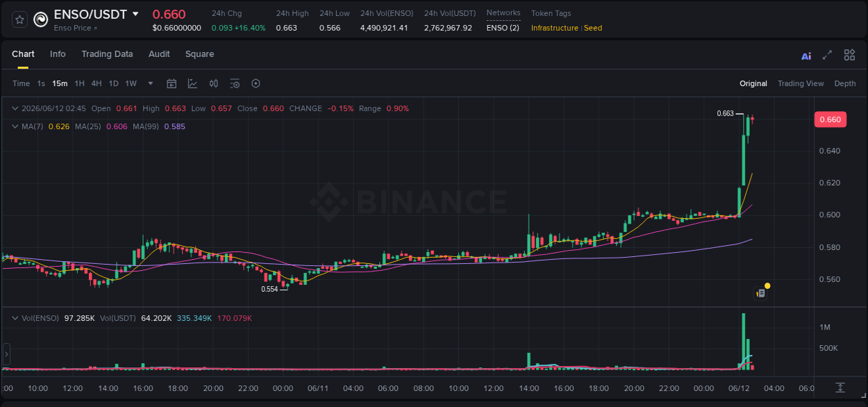Click the MA(7) legend label
The height and width of the screenshot is (407, 868).
click(33, 126)
